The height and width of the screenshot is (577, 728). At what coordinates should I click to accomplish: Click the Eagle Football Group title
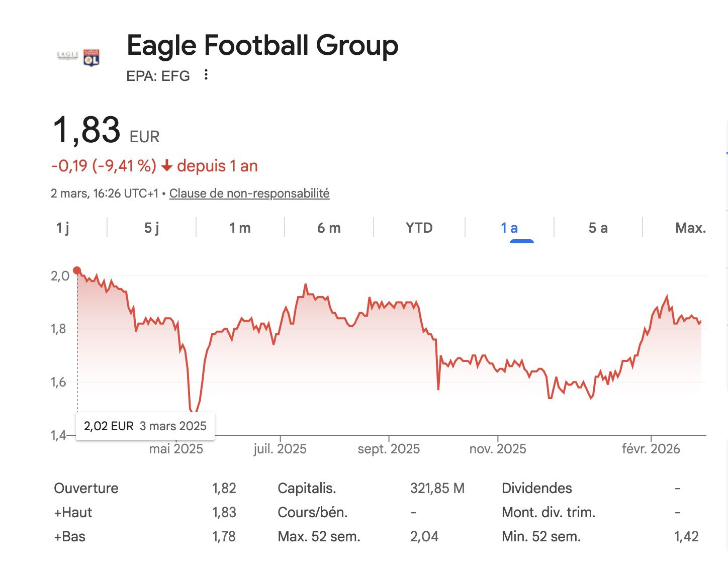click(262, 45)
